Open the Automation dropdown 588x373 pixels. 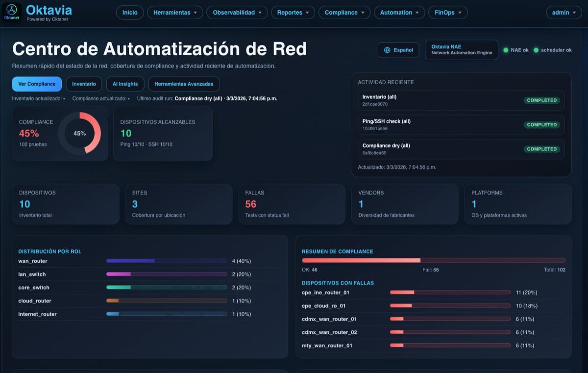[399, 12]
